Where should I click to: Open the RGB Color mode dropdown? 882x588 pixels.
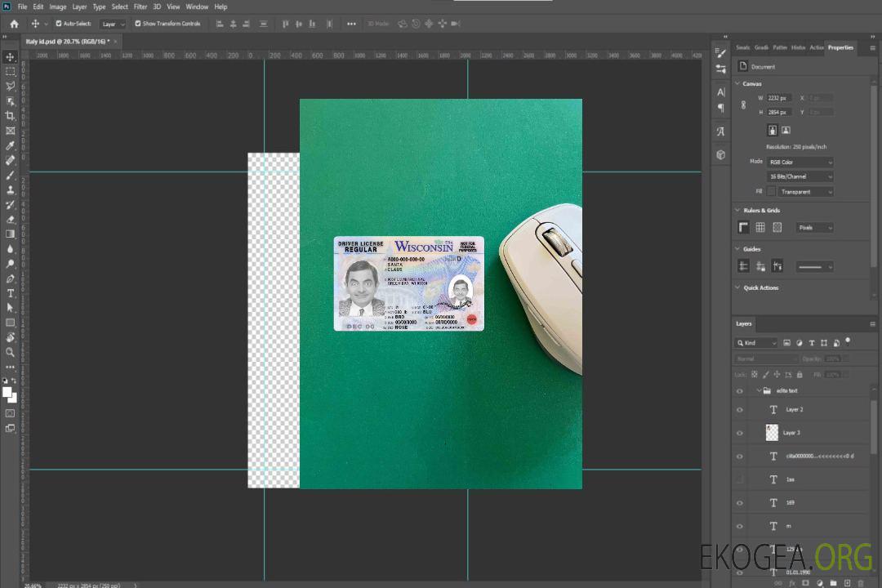(800, 162)
